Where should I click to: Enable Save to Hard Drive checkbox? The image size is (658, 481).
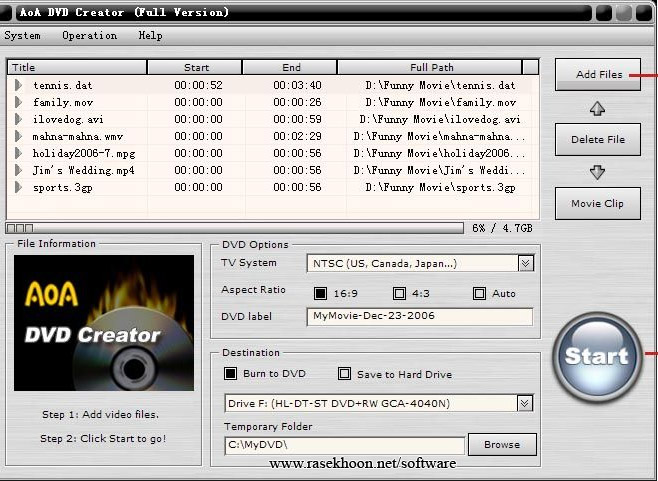pos(345,374)
